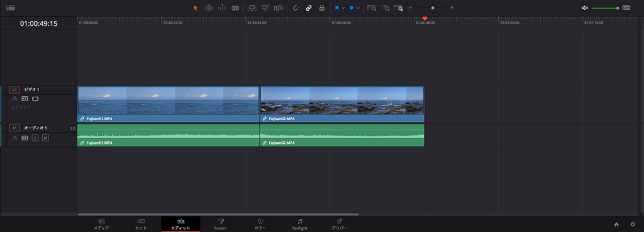644x232 pixels.
Task: Click the horizontal timeline scrollbar
Action: pos(218,214)
